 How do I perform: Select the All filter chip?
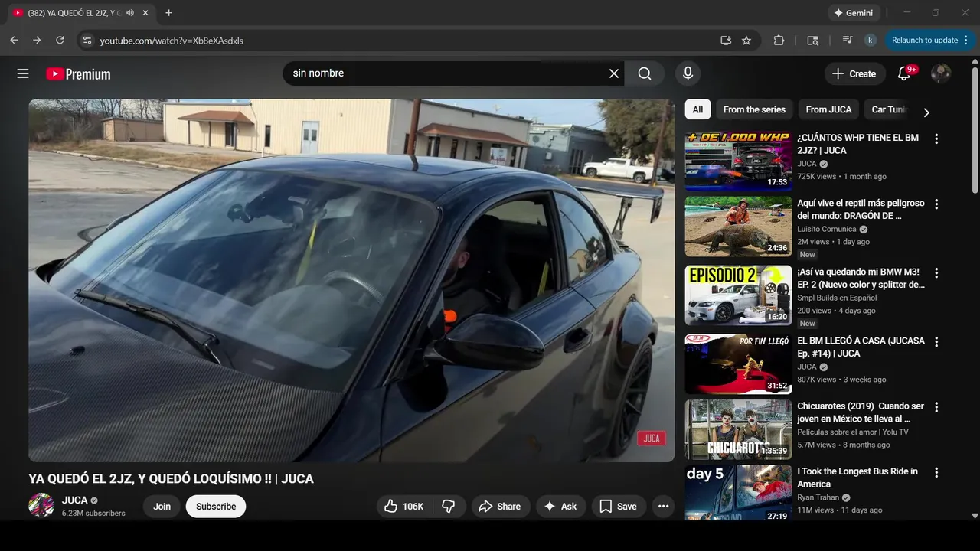[x=697, y=109]
